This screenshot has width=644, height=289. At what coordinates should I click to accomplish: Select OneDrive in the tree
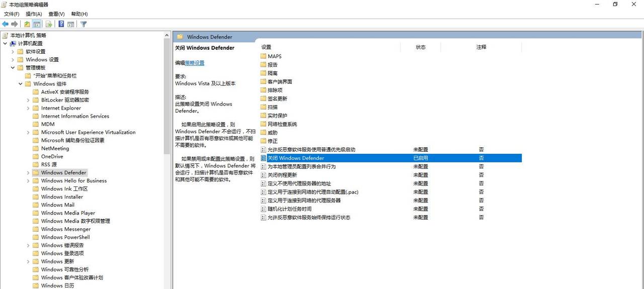tap(52, 156)
